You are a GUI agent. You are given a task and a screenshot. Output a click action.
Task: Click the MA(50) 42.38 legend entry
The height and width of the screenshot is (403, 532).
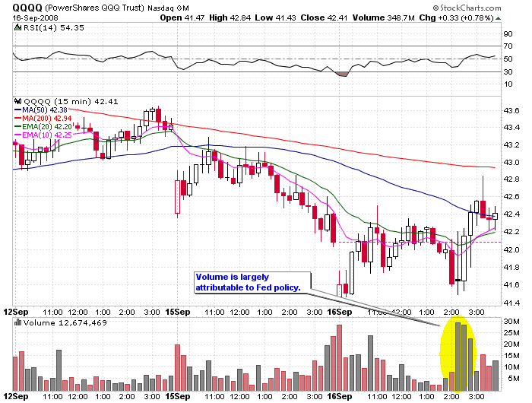(x=41, y=110)
